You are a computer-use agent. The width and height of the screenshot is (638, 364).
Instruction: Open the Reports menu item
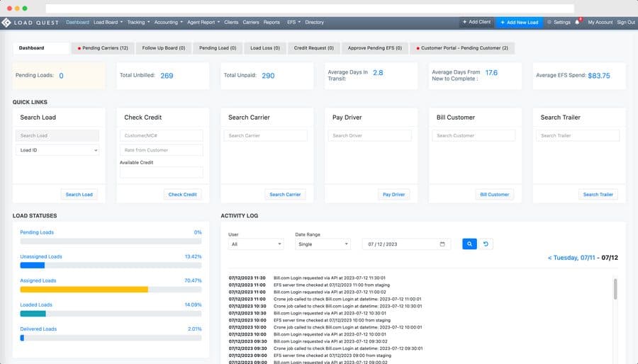272,23
